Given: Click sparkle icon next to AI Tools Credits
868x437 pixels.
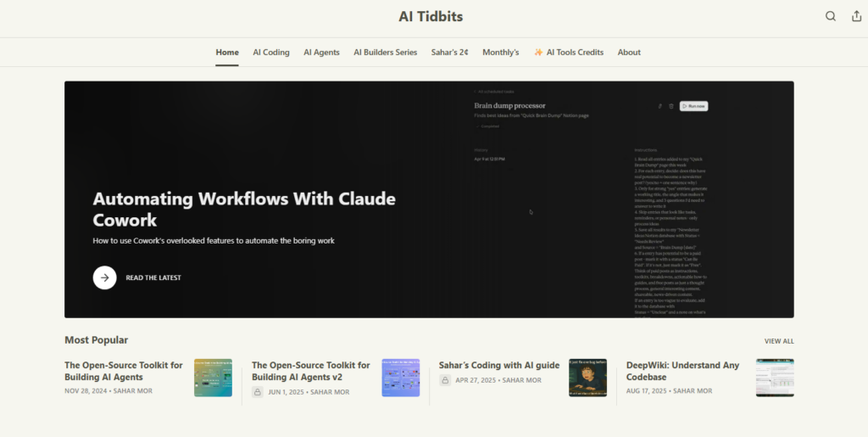Looking at the screenshot, I should [x=538, y=52].
